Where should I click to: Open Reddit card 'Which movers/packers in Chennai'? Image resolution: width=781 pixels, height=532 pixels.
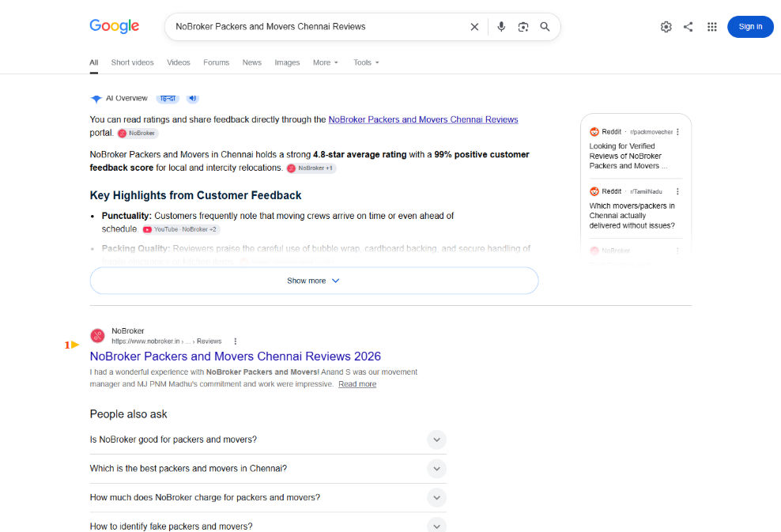coord(632,216)
